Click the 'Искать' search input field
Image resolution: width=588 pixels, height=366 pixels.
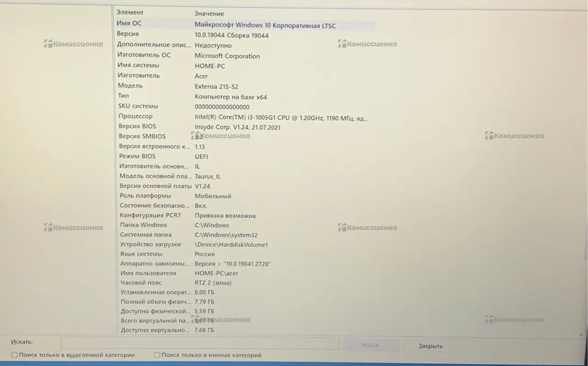pyautogui.click(x=200, y=343)
